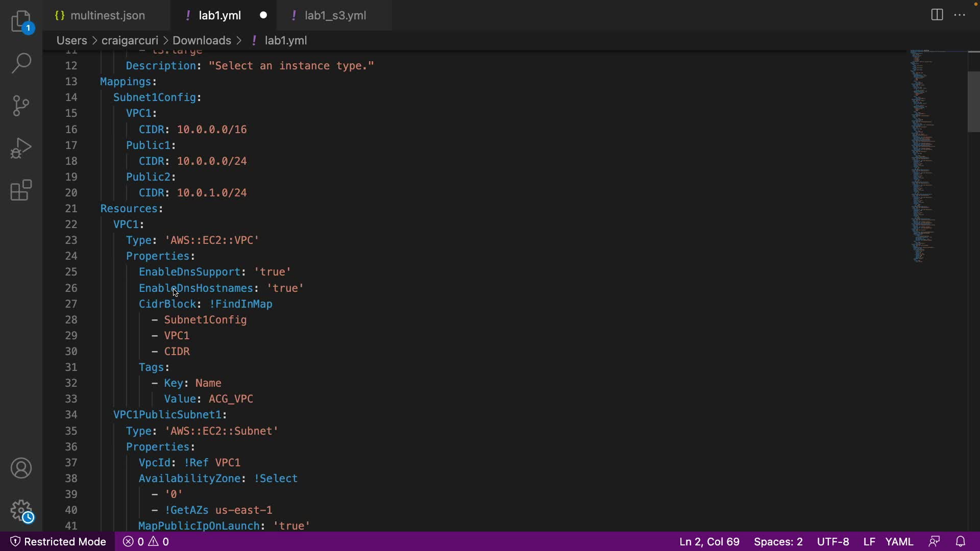Change Spaces: 2 indentation setting

pos(778,541)
